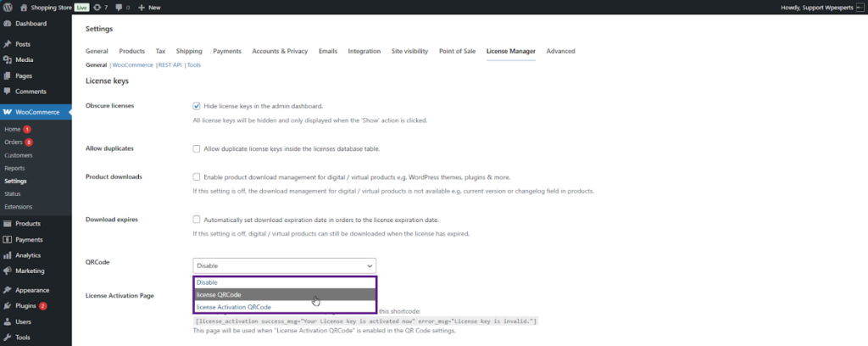Click Shopping Store site name link
Image resolution: width=868 pixels, height=346 pixels.
click(51, 8)
